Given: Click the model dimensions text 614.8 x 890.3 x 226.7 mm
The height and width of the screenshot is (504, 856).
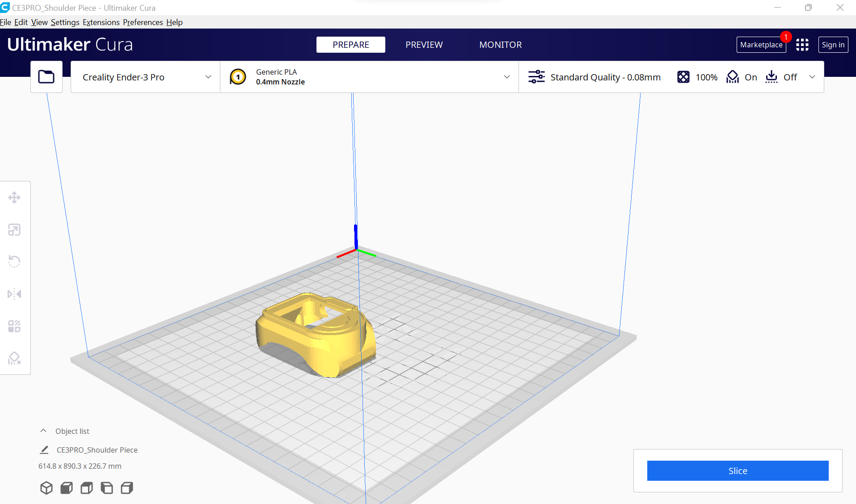Looking at the screenshot, I should tap(80, 466).
